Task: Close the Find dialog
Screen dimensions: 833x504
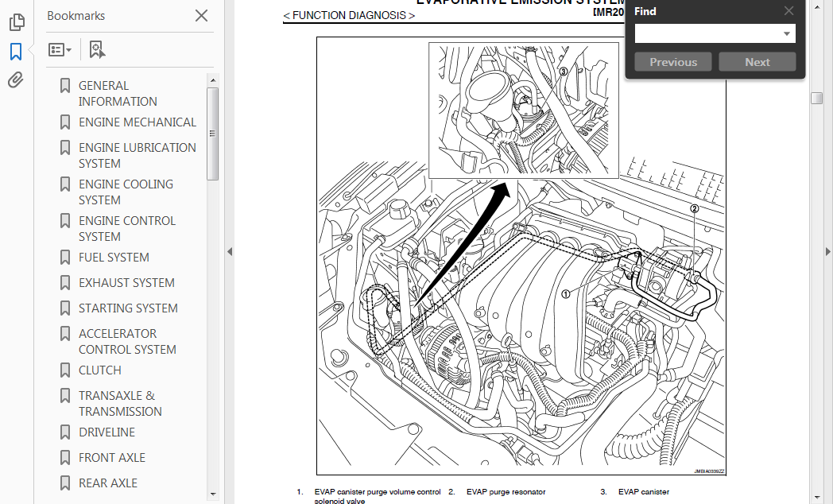Action: coord(789,11)
